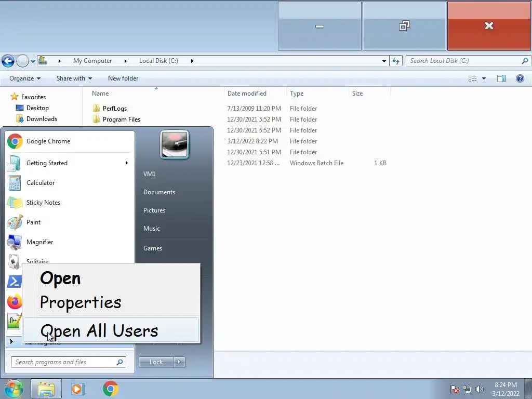Image resolution: width=532 pixels, height=399 pixels.
Task: Click the Getting Started icon
Action: coord(15,163)
